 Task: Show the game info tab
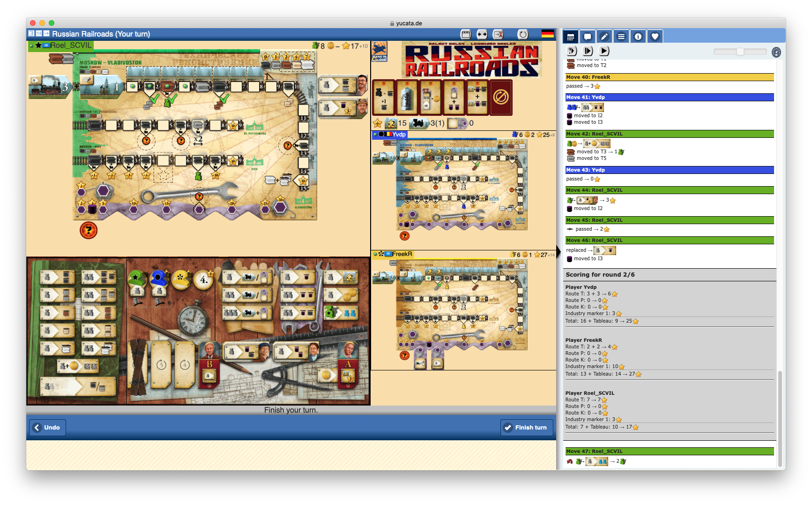[638, 37]
